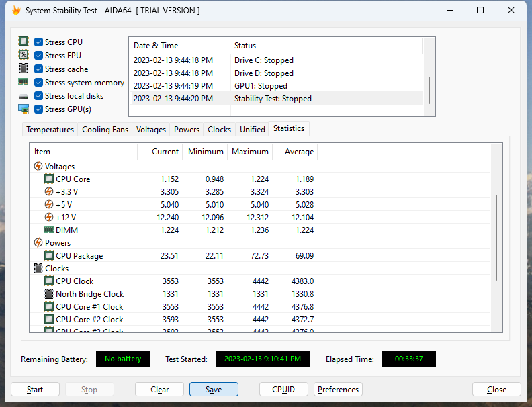
Task: Click the Elapsed Time 00:33:37 display
Action: (409, 359)
